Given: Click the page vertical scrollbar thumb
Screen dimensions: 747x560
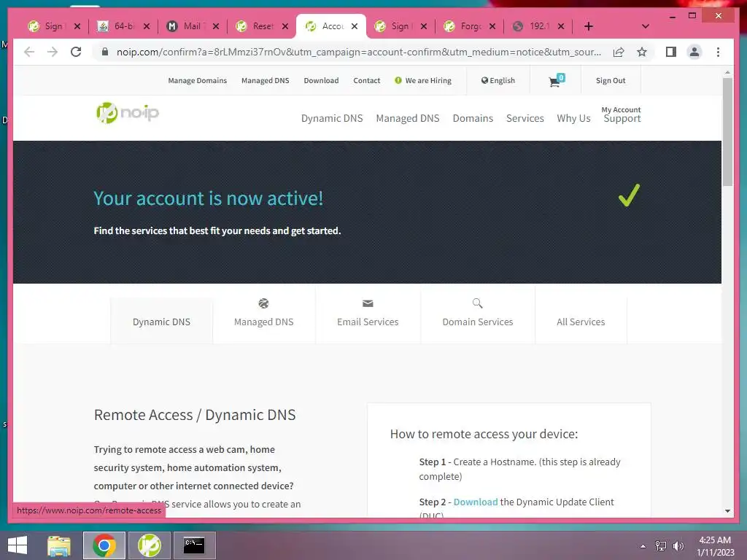Looking at the screenshot, I should (x=727, y=132).
